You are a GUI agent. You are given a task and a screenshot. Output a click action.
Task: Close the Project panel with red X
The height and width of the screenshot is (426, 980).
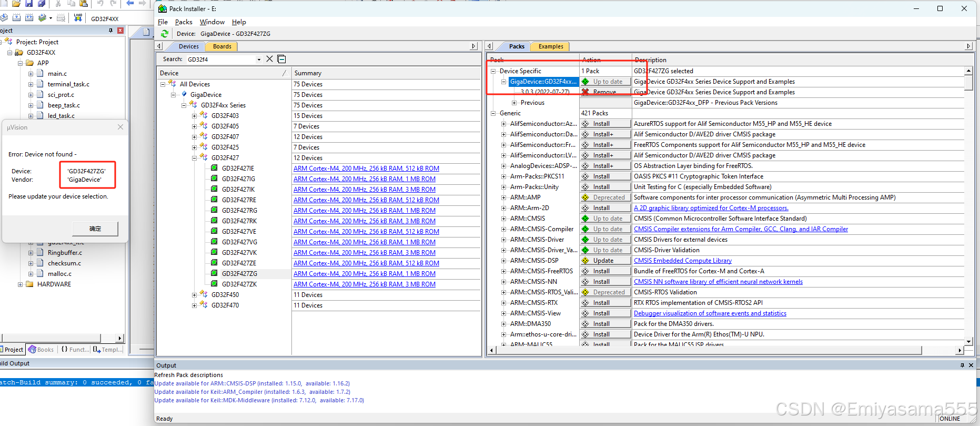[120, 31]
